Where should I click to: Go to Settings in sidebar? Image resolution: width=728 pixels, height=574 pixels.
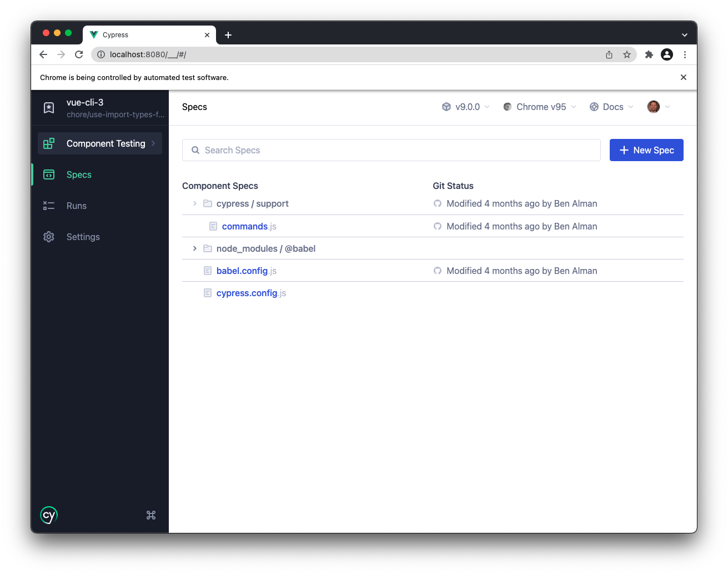(100, 237)
